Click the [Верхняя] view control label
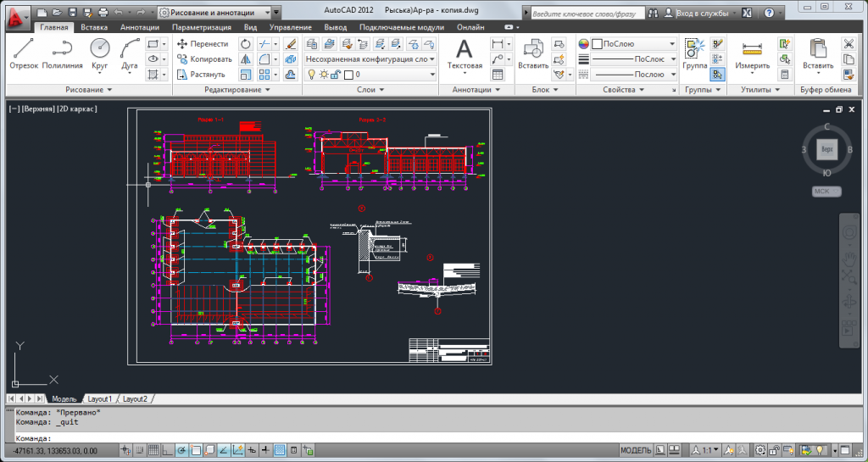868x462 pixels. [39, 109]
